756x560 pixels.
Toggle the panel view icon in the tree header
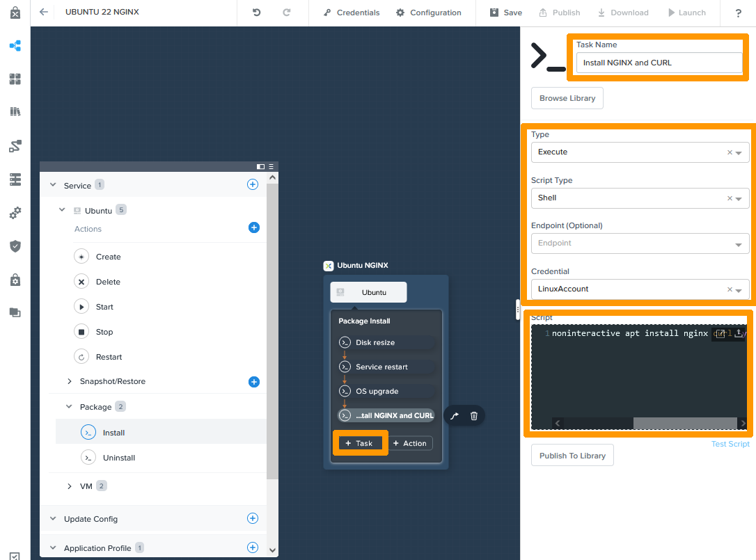click(260, 166)
